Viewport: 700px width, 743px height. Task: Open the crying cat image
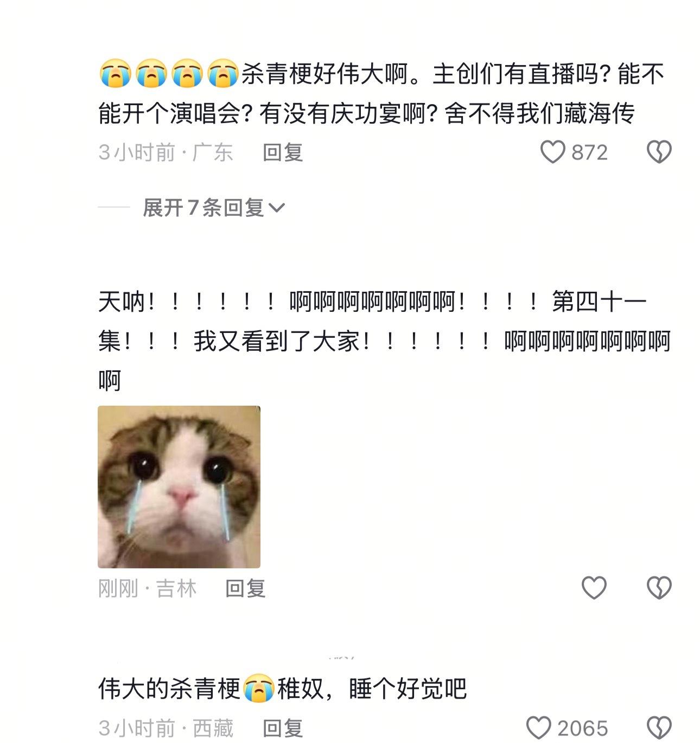(179, 487)
